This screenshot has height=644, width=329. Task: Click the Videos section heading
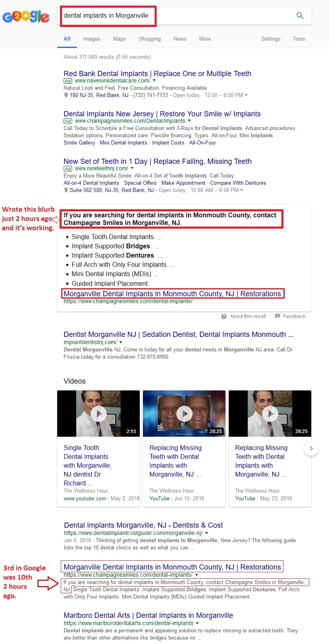pos(74,381)
